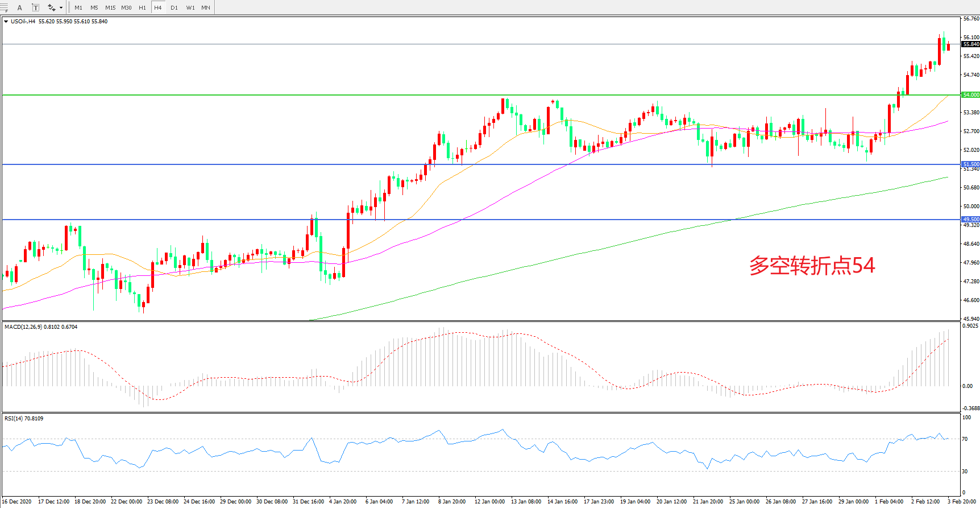Open the arrows tool dropdown arrow
The width and height of the screenshot is (980, 508).
61,7
